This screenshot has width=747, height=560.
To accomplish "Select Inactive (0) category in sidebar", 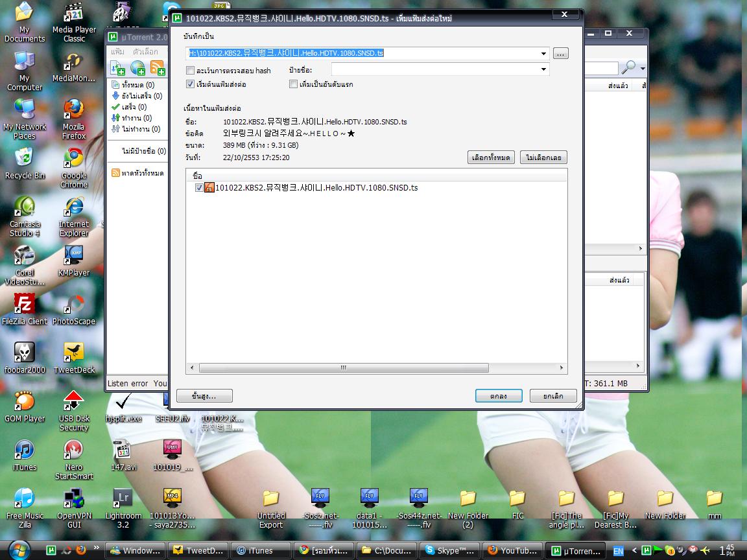I will point(137,128).
